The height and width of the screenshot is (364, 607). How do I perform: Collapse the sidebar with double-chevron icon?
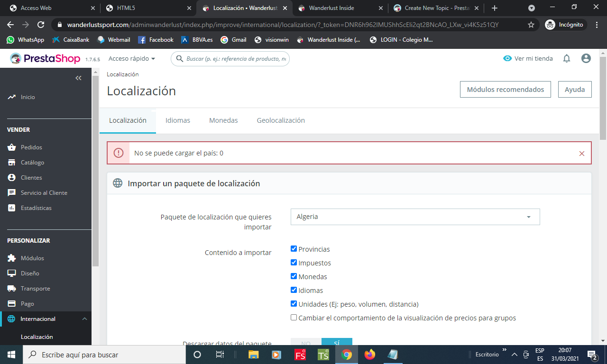coord(79,78)
